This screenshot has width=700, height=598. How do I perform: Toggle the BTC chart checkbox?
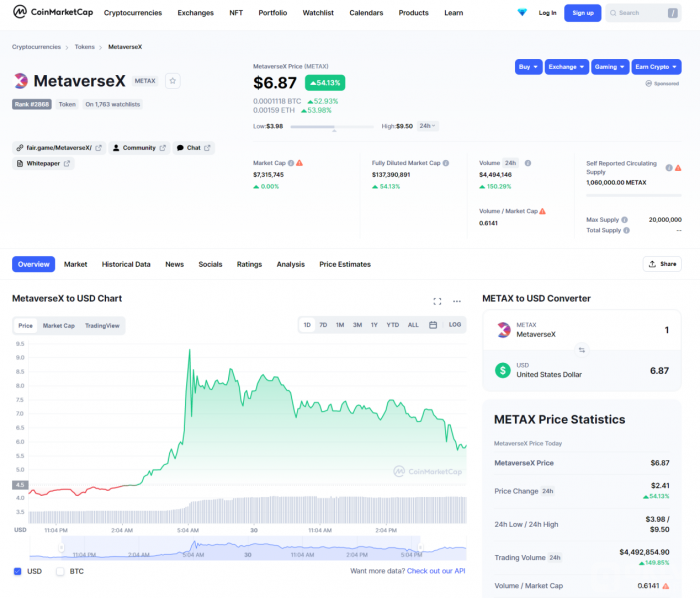(x=60, y=571)
